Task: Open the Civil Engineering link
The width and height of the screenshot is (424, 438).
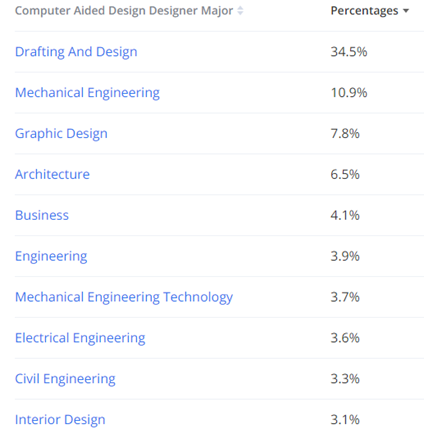Action: [x=65, y=379]
